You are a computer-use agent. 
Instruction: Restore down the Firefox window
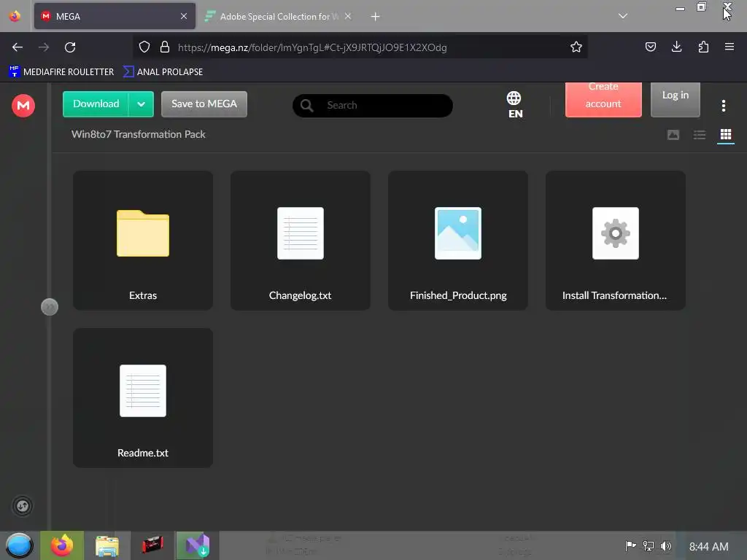click(x=701, y=7)
